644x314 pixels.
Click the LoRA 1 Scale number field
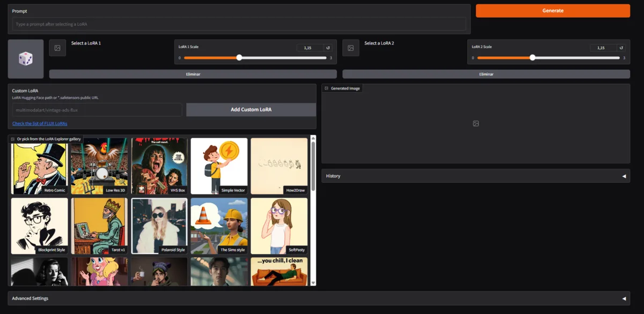pos(310,48)
